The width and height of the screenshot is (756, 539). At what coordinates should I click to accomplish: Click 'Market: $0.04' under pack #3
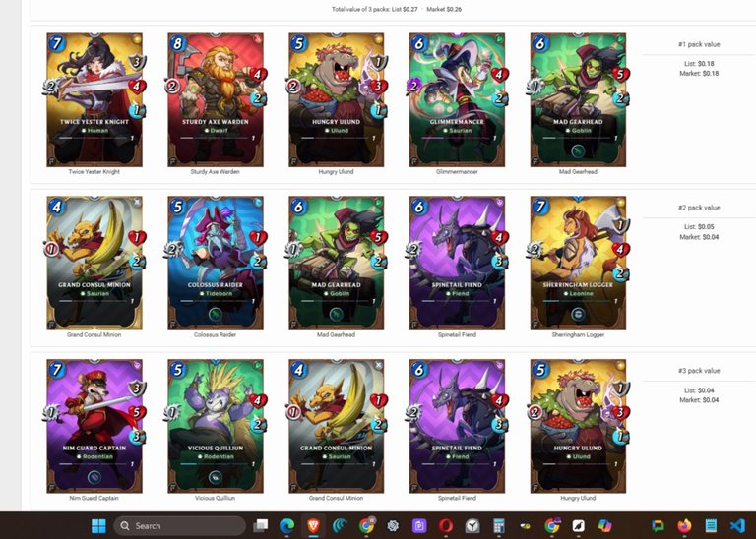click(x=699, y=400)
